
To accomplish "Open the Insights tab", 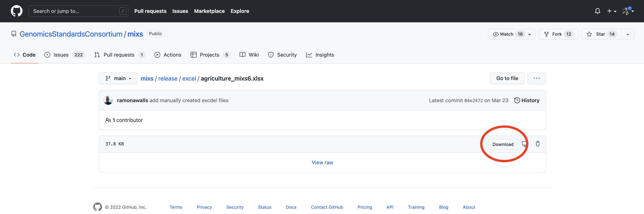I will click(x=320, y=55).
